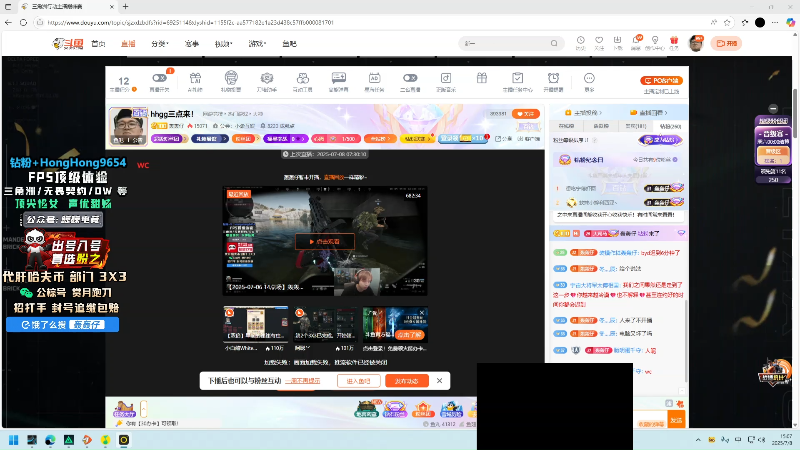
Task: Click the orange follow button with heart
Action: (526, 114)
